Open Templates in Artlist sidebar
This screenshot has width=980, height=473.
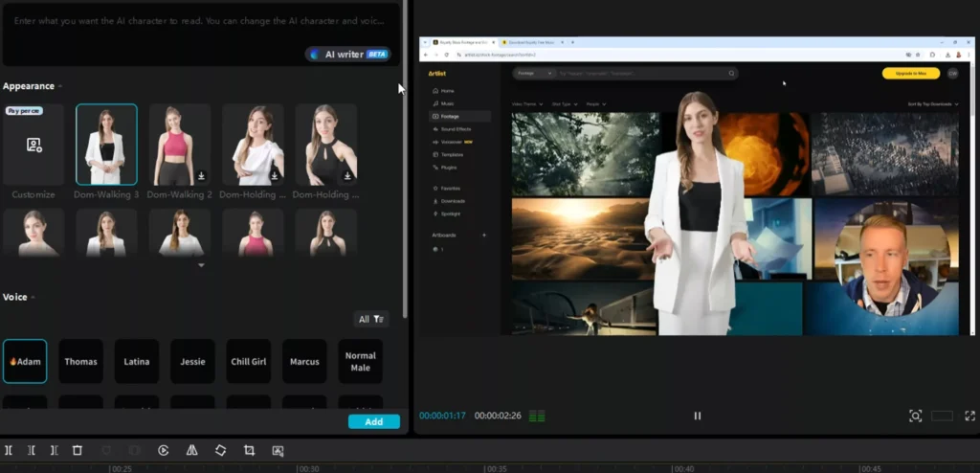[452, 154]
